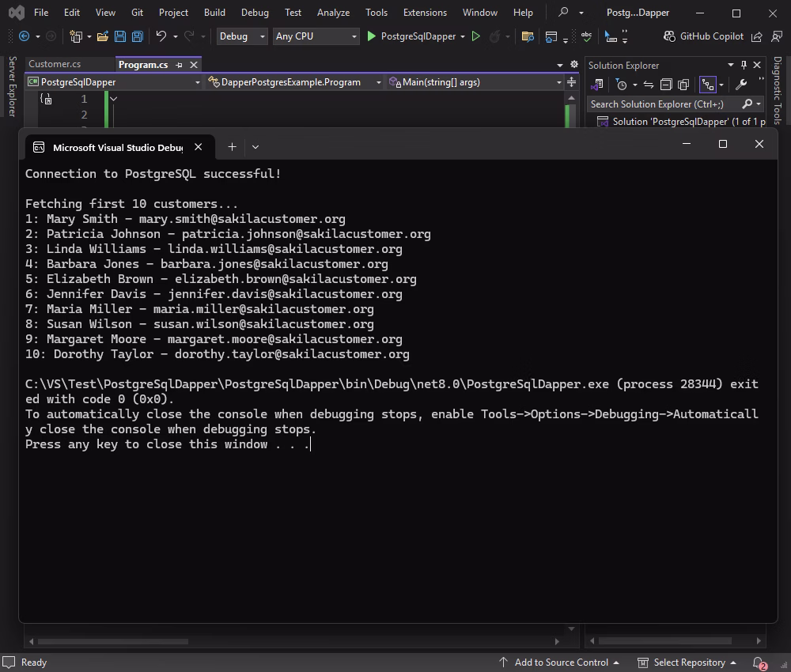
Task: Open the Git menu
Action: point(137,13)
